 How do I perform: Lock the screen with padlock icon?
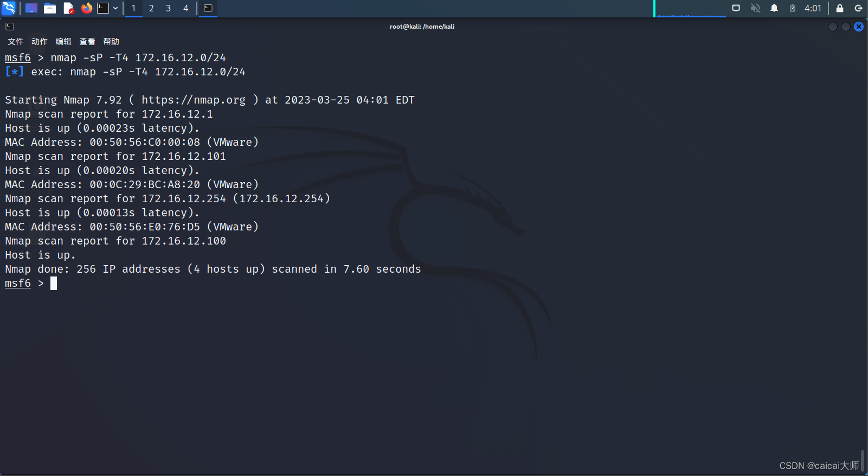tap(840, 8)
